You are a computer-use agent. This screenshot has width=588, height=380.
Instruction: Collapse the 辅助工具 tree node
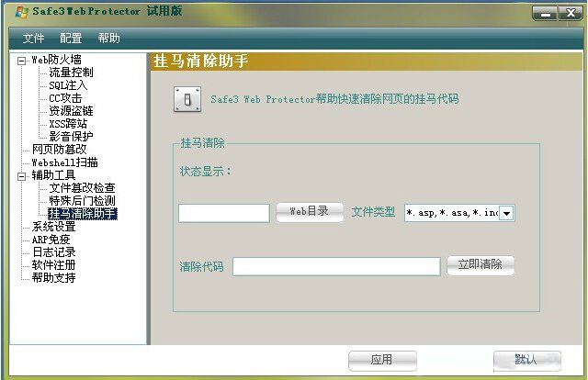click(22, 175)
